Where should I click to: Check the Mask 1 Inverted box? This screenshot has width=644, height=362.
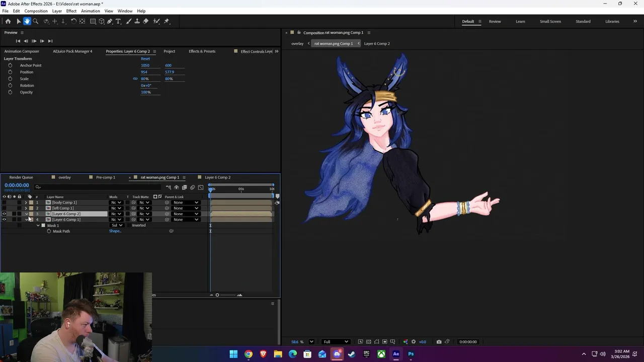(x=129, y=225)
